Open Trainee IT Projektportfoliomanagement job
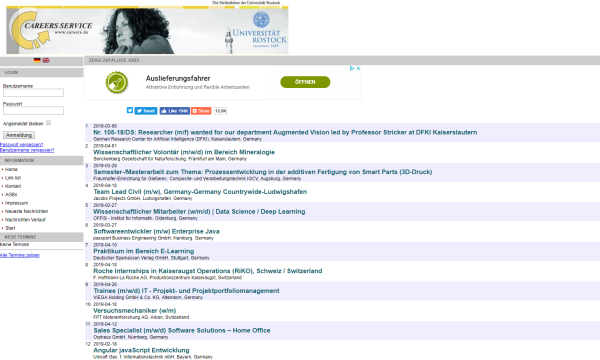 pos(186,291)
